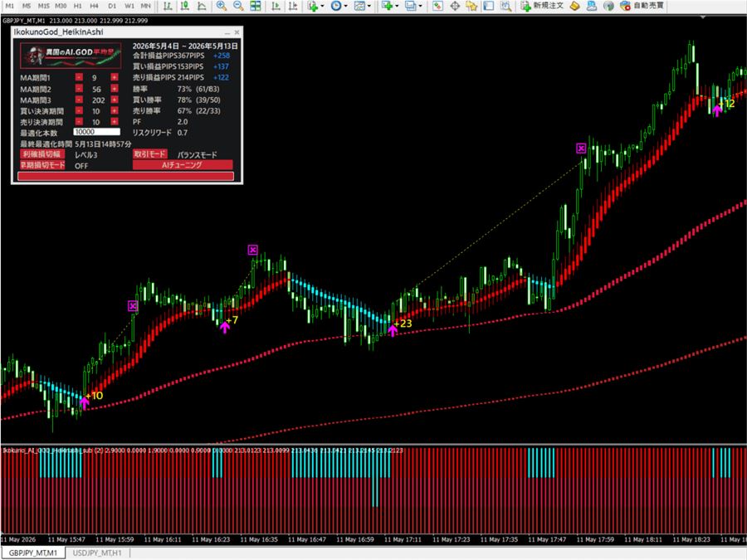Zoom in on the chart
Screen dimensions: 747x560
(x=222, y=6)
